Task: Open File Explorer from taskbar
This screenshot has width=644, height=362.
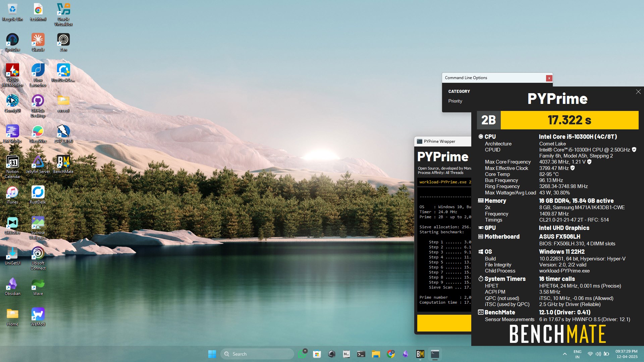Action: pyautogui.click(x=376, y=354)
